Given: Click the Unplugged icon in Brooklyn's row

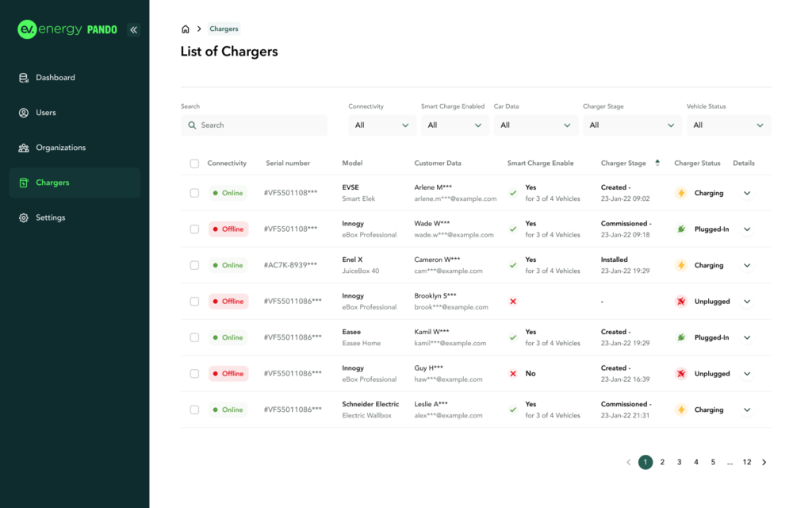Looking at the screenshot, I should (x=680, y=302).
